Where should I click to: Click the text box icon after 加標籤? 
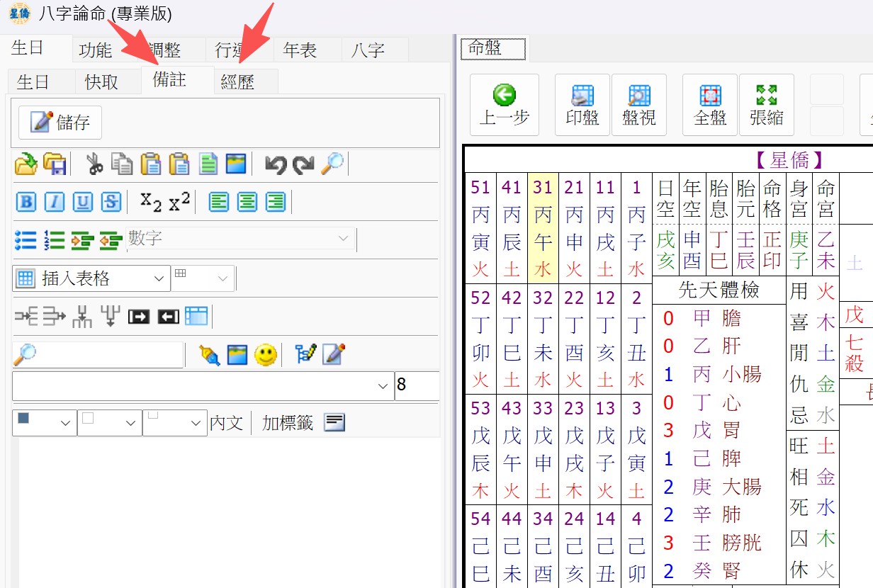click(334, 423)
